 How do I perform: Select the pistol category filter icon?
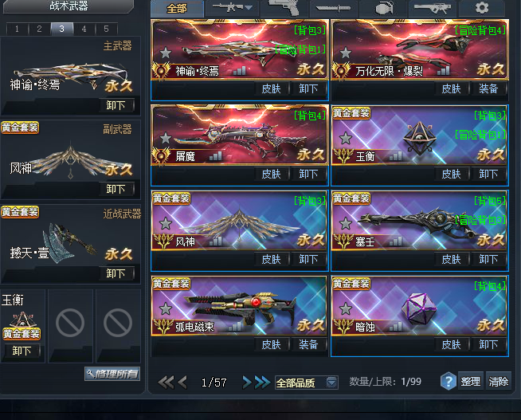284,7
